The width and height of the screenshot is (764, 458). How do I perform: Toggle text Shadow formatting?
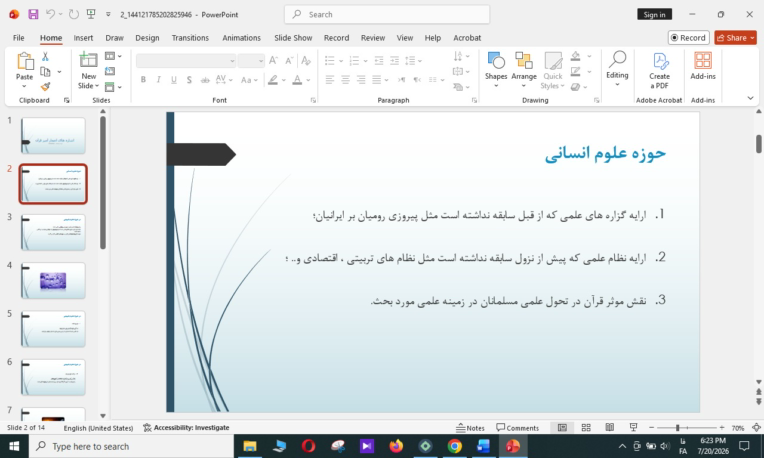click(x=189, y=79)
